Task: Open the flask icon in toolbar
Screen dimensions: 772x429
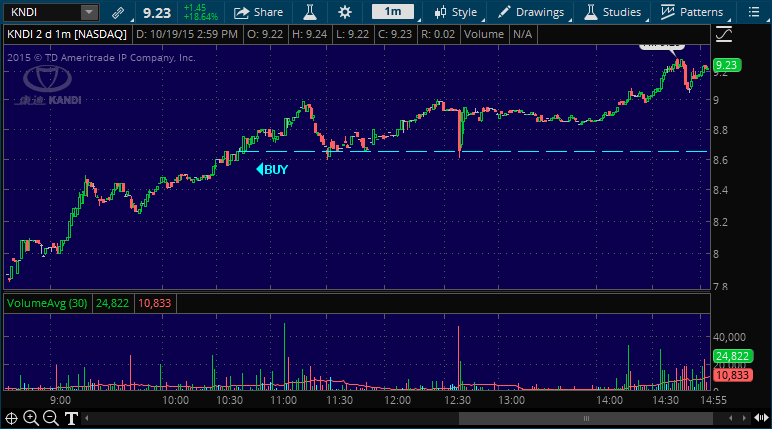Action: point(310,12)
